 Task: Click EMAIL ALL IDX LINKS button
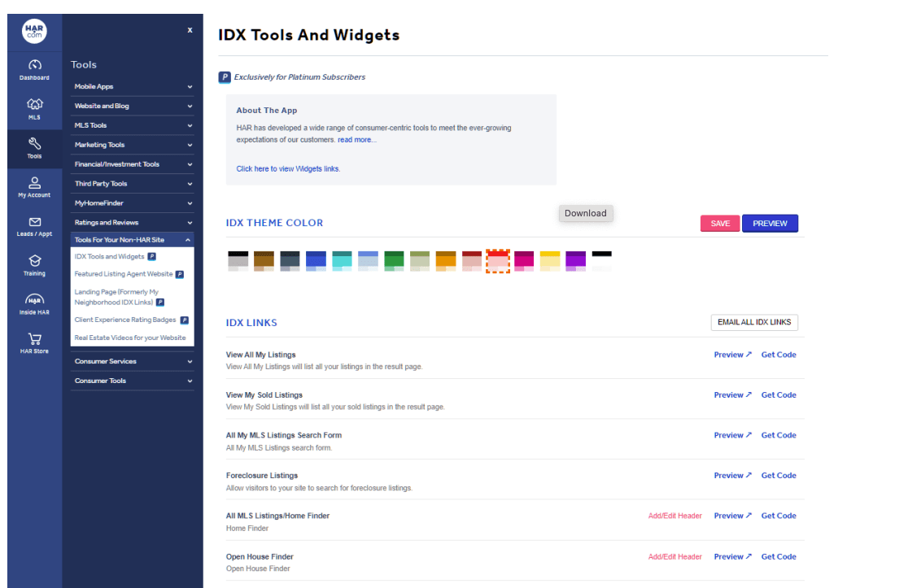coord(754,322)
